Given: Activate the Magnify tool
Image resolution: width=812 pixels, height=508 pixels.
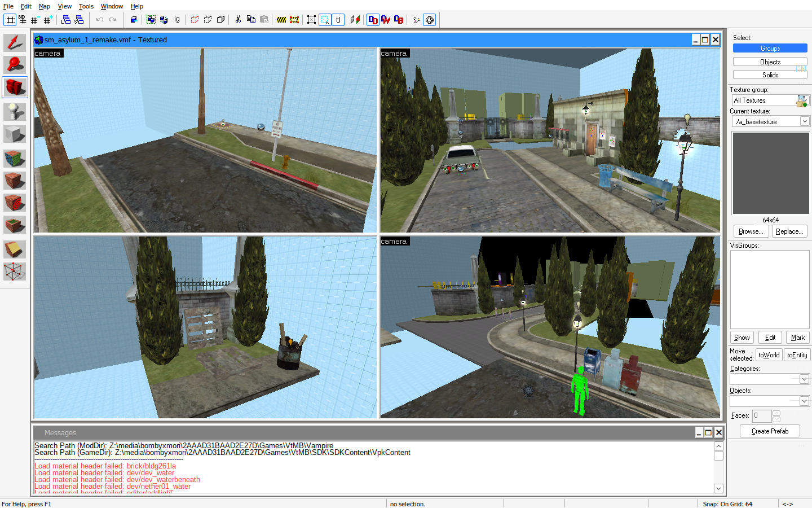Looking at the screenshot, I should pos(15,64).
